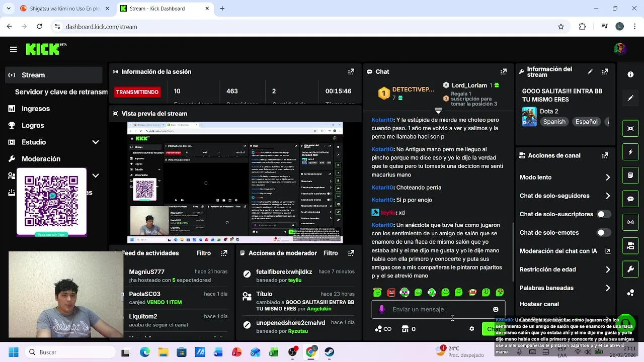Open the hamburger menu beside Kick logo
Image resolution: width=644 pixels, height=362 pixels.
pyautogui.click(x=14, y=49)
